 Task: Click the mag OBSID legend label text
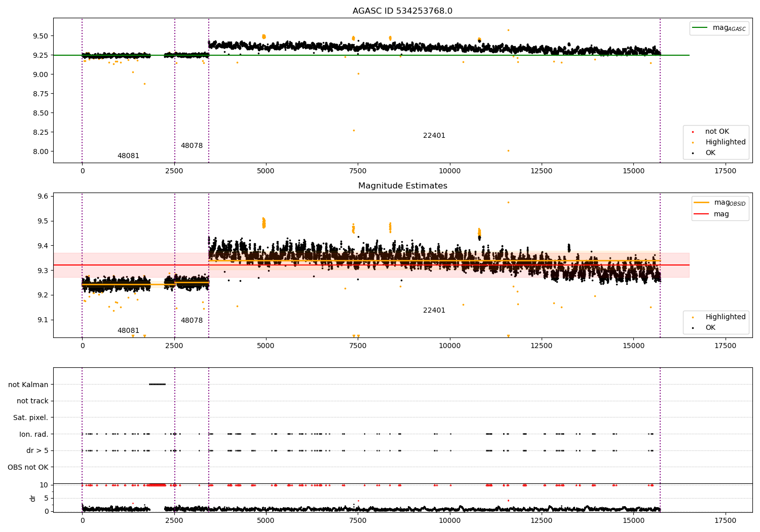coord(730,203)
